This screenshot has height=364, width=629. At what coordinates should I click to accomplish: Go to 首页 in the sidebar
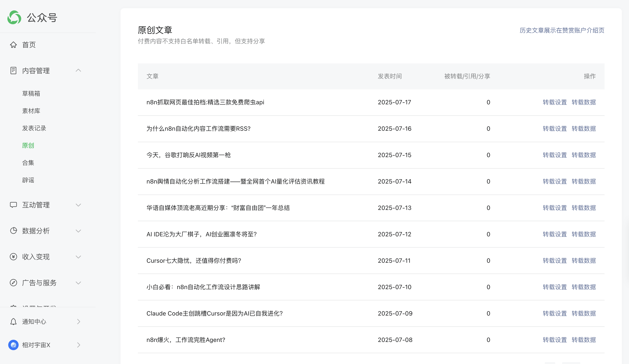coord(29,45)
